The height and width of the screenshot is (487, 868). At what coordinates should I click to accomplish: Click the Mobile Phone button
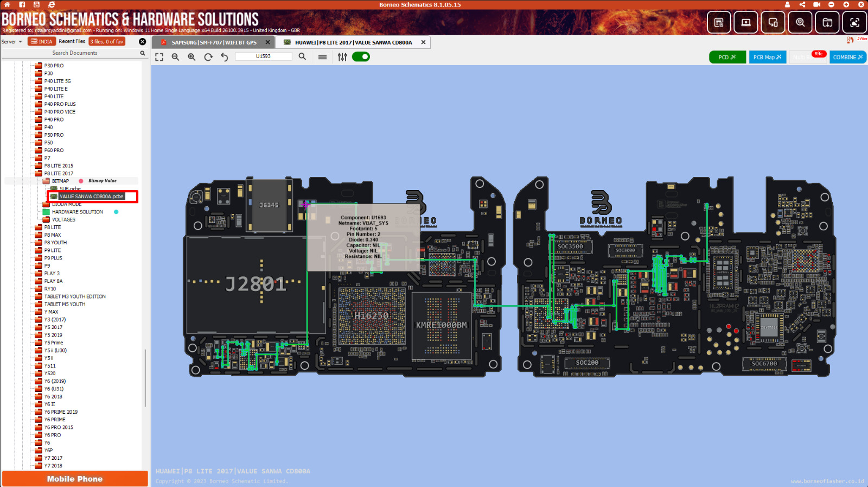tap(75, 479)
